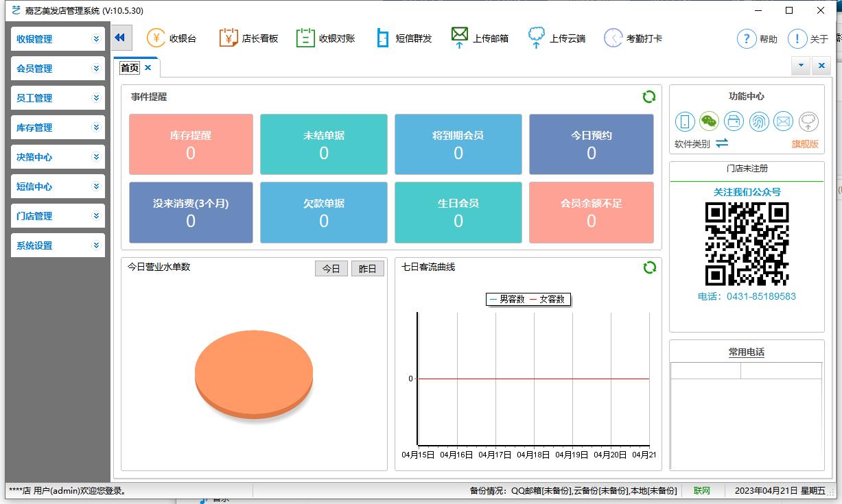Screen dimensions: 842x504
Task: Expand the 库存管理 sidebar menu
Action: click(58, 128)
